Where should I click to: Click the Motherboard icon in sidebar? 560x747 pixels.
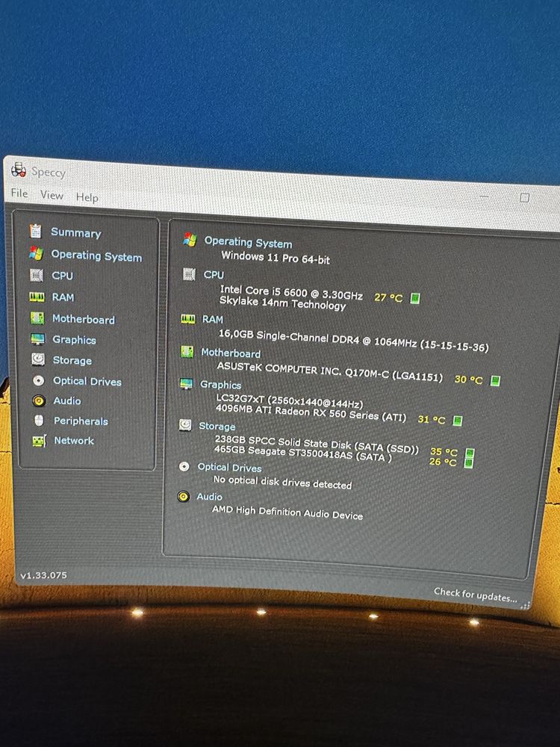37,317
